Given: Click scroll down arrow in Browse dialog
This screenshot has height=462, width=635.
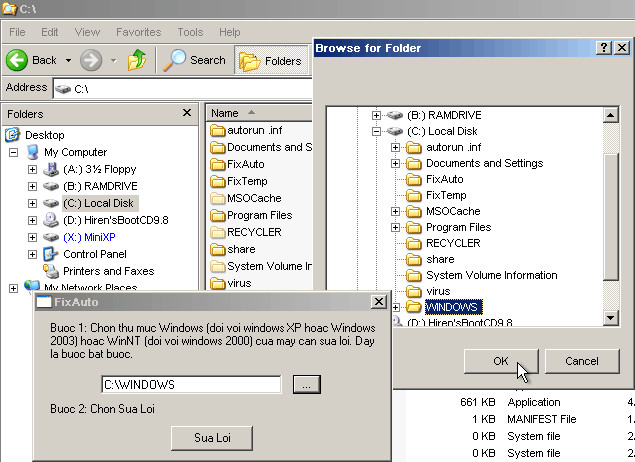Looking at the screenshot, I should click(x=610, y=317).
